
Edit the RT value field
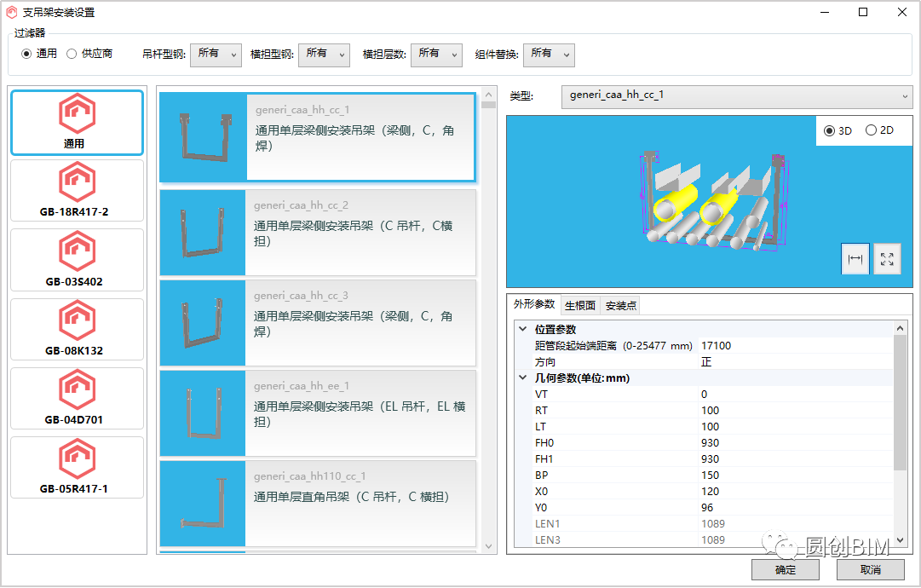point(795,410)
